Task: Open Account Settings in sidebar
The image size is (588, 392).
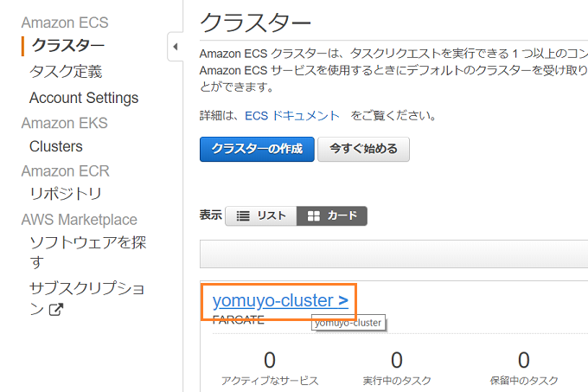Action: pyautogui.click(x=84, y=98)
